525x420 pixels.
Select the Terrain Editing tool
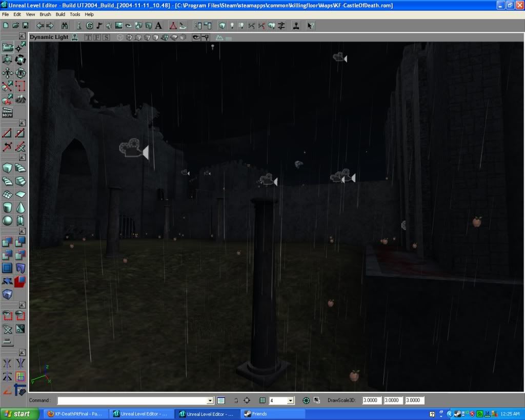coord(21,99)
